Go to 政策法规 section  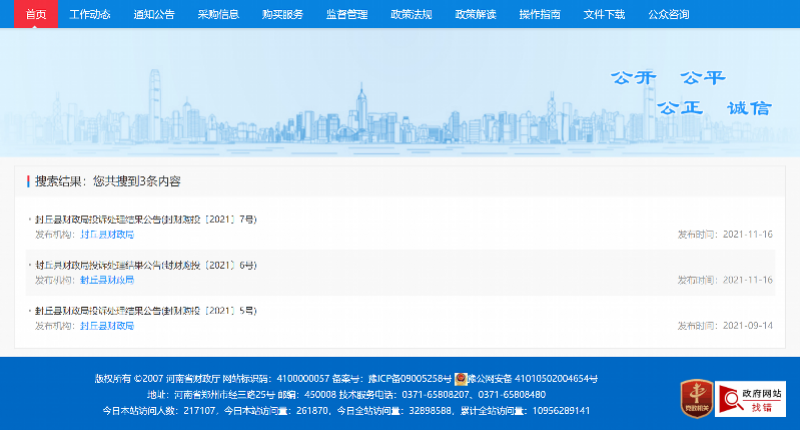pyautogui.click(x=411, y=14)
